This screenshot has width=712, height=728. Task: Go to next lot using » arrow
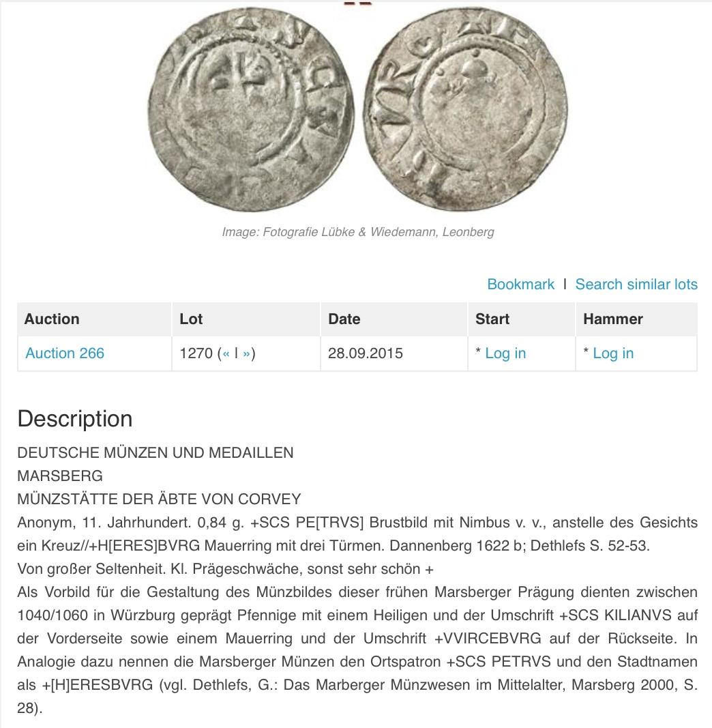tap(246, 354)
